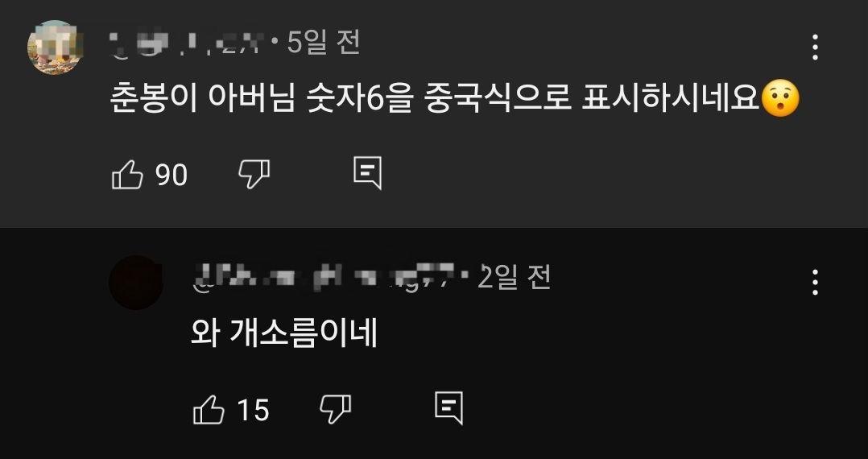868x459 pixels.
Task: Select the reply text '와 개소름이네'
Action: (284, 333)
